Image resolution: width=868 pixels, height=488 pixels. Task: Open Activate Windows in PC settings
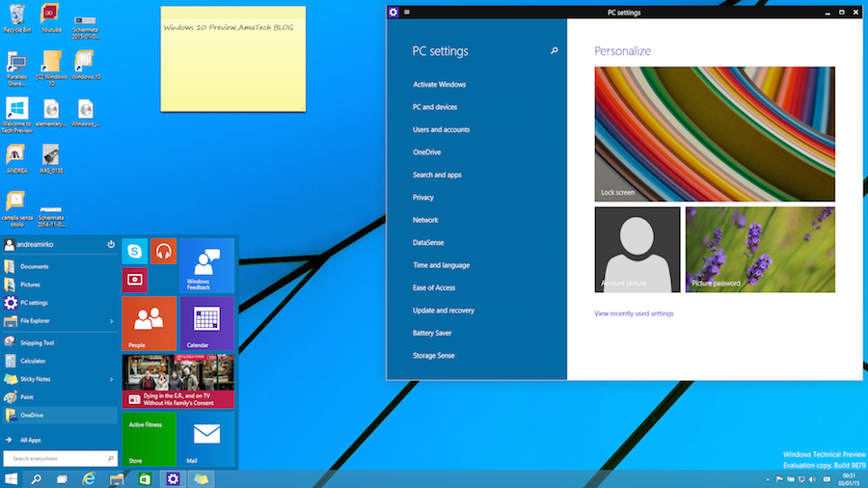pyautogui.click(x=439, y=85)
